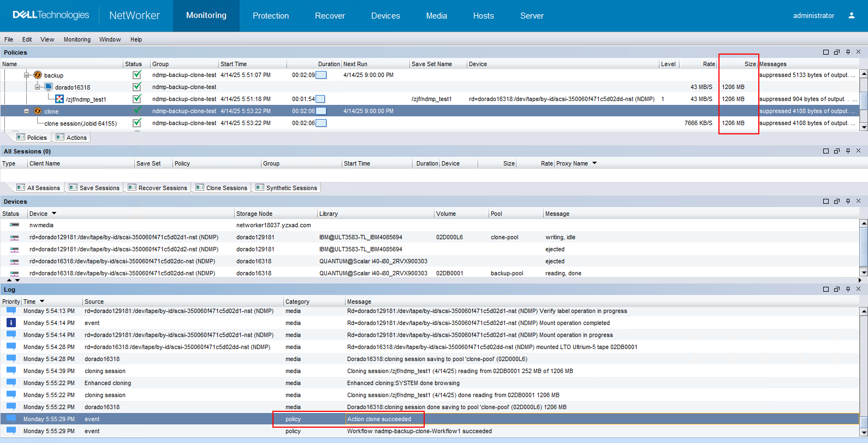
Task: Open the Help menu
Action: point(136,39)
